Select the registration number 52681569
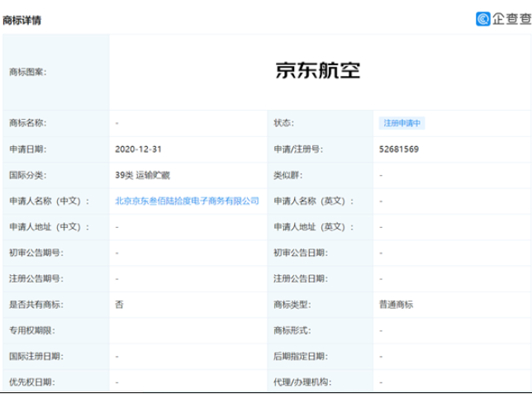 (x=399, y=150)
